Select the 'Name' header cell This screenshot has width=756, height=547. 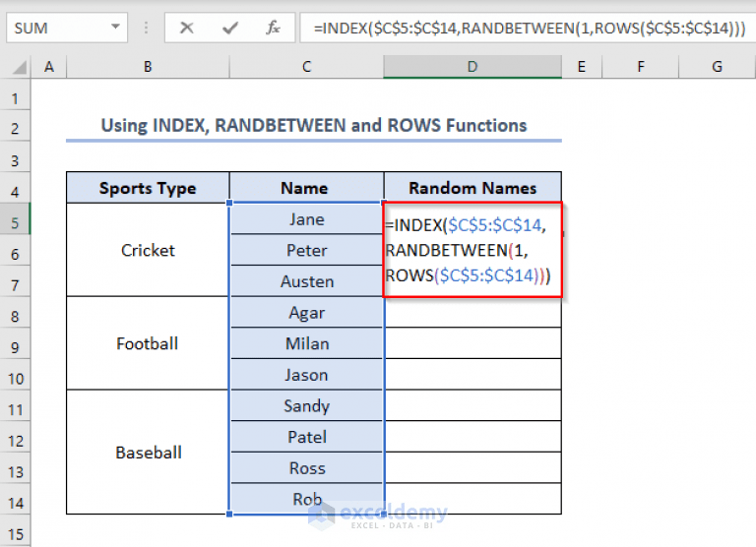click(307, 188)
